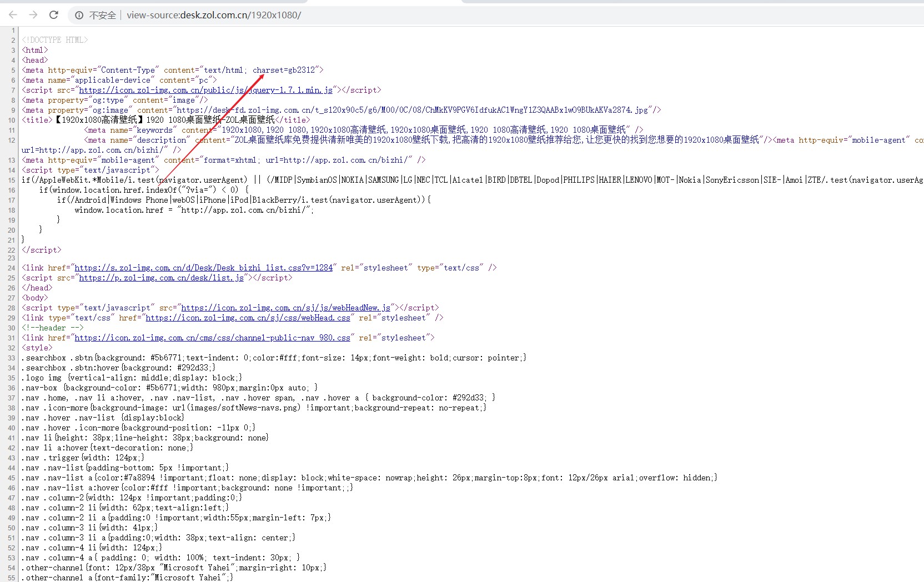Select the .nav .column-3 li width rule

[x=90, y=528]
